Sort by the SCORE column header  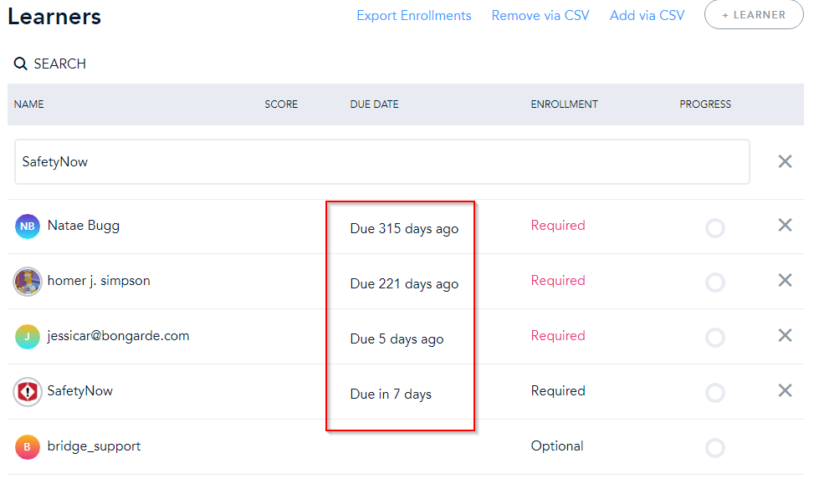[281, 104]
